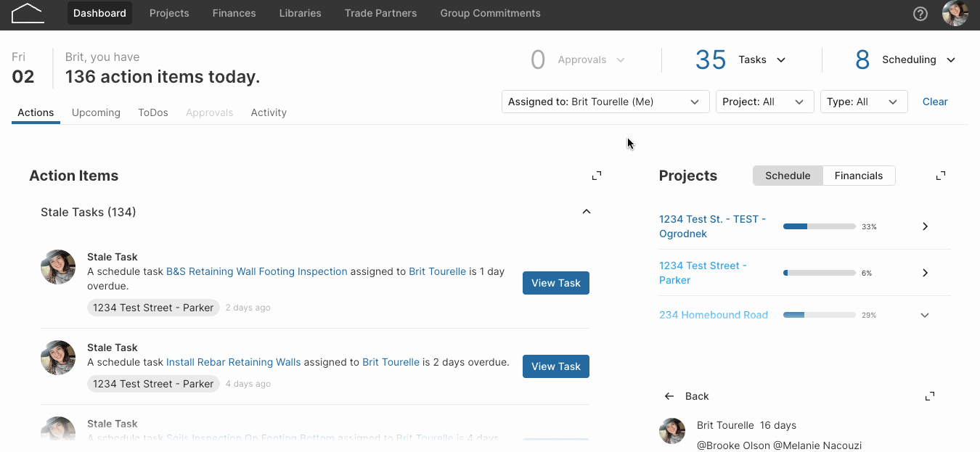The image size is (980, 452).
Task: Switch to the Upcoming tab
Action: point(96,112)
